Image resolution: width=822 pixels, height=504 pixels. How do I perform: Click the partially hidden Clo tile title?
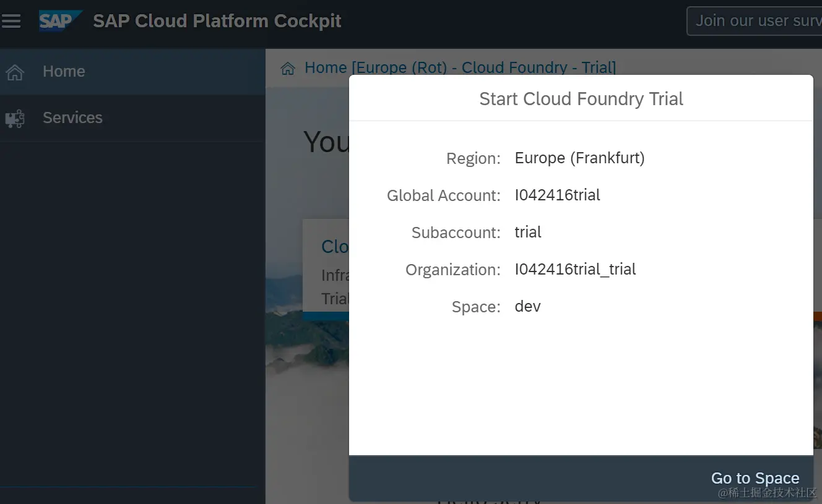pyautogui.click(x=335, y=247)
